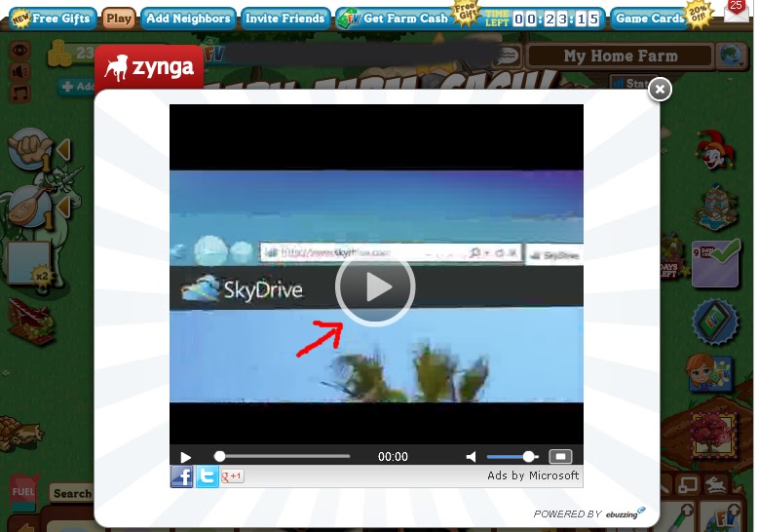Click the x2 bonus box icon
758x532 pixels.
coord(29,263)
